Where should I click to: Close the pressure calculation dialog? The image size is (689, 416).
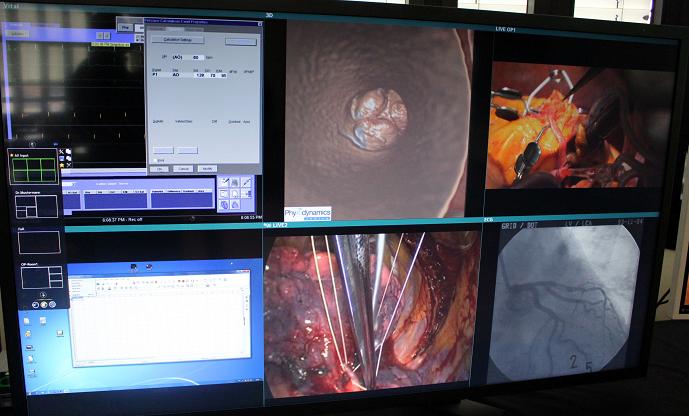pos(260,23)
